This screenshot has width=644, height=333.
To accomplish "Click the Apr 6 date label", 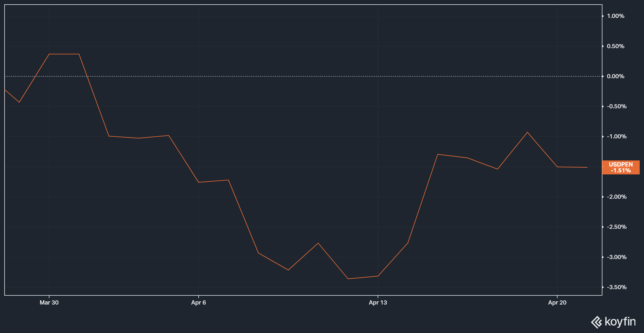I will (198, 303).
